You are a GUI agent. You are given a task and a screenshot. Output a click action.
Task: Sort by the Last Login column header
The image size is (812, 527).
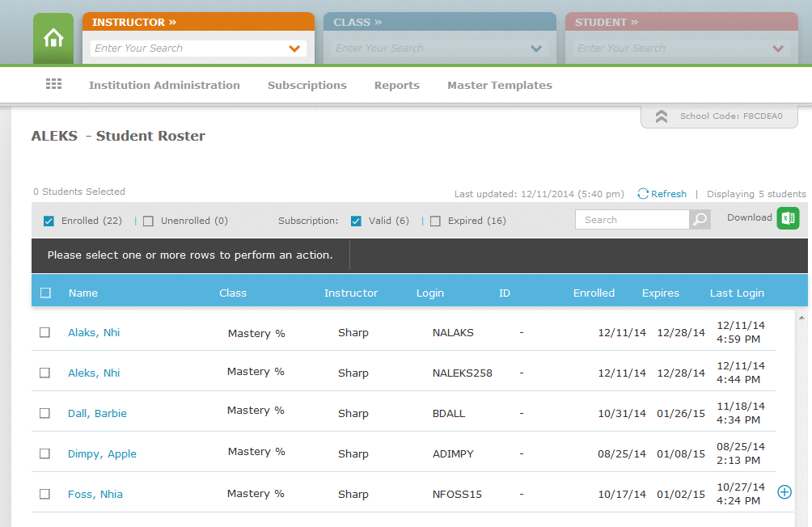click(x=737, y=293)
